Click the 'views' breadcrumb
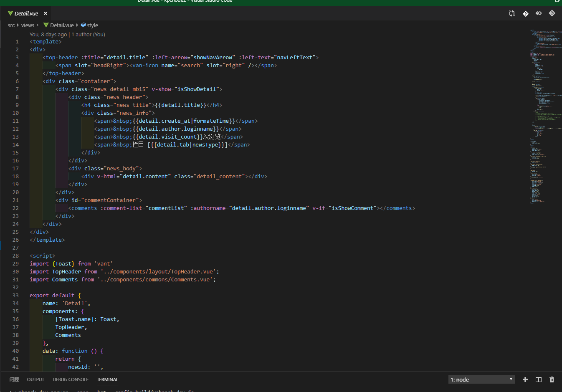Viewport: 562px width, 392px height. (x=28, y=25)
